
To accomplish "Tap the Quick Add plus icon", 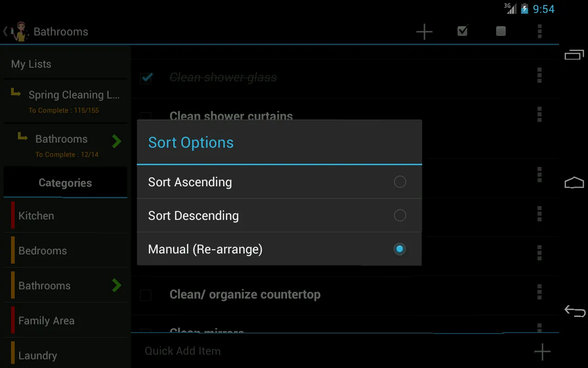I will (x=542, y=351).
